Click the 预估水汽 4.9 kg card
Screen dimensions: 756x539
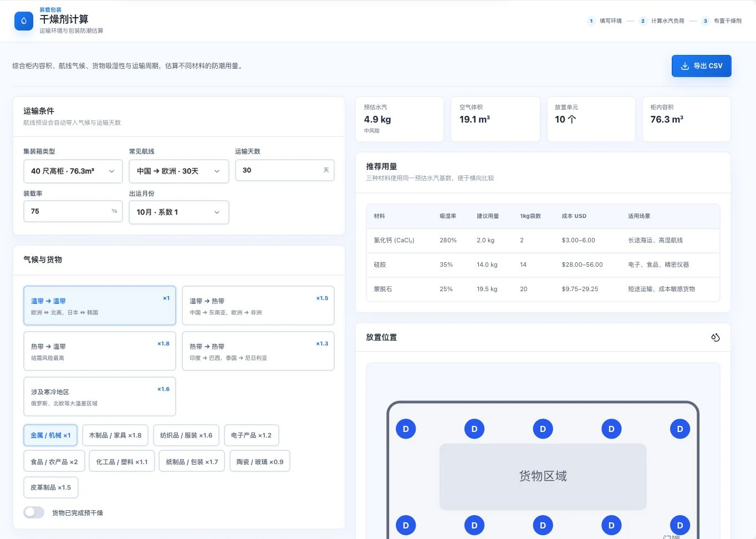coord(400,119)
